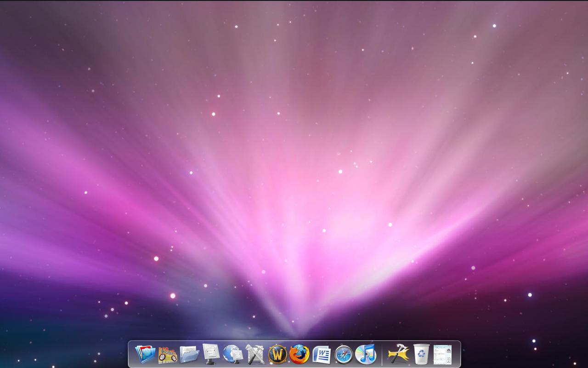Open the network globe with monitor icon
The height and width of the screenshot is (368, 588).
233,354
